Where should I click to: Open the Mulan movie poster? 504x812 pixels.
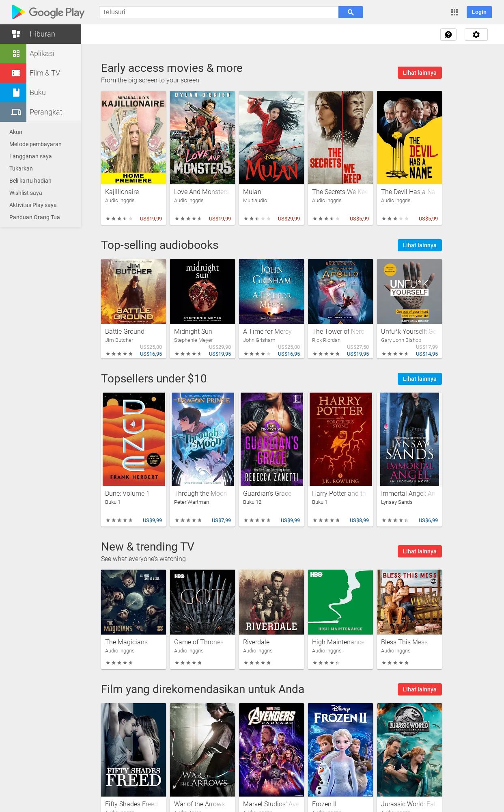point(271,138)
